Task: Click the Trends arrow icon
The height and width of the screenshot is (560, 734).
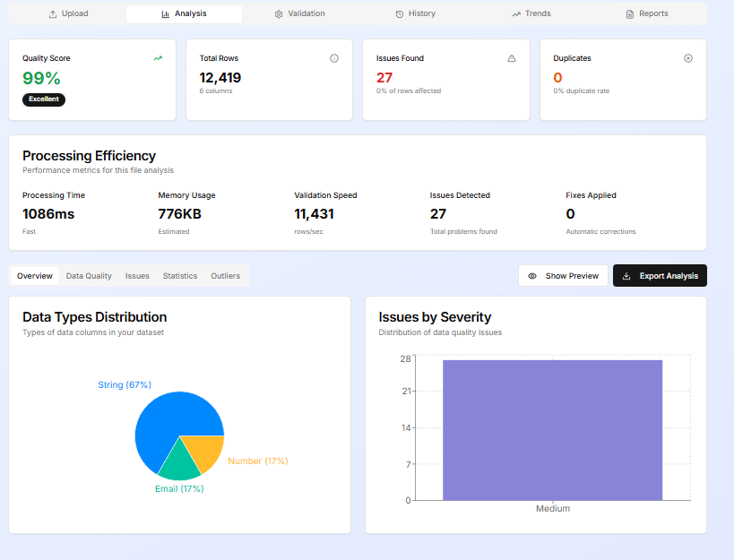Action: [515, 13]
